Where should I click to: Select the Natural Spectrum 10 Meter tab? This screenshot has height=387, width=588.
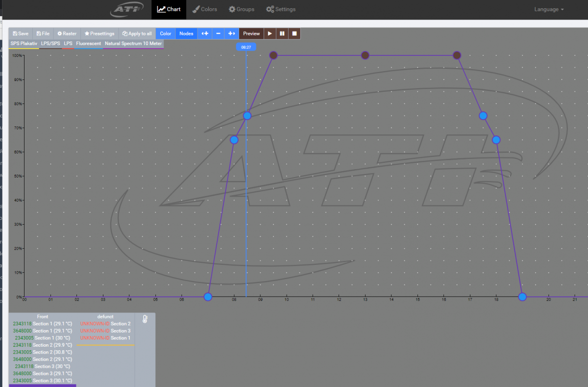(133, 44)
